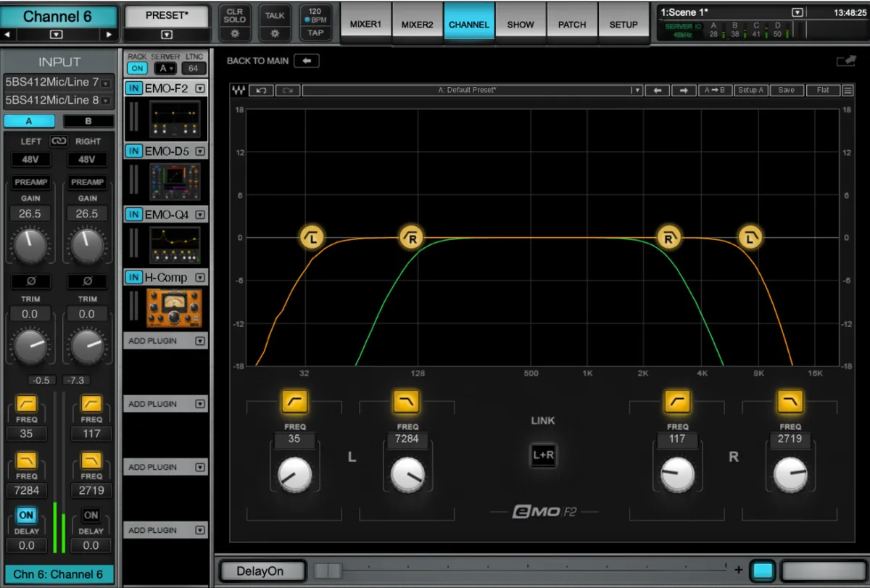Open the H-Comp plugin slot menu
The width and height of the screenshot is (870, 588).
point(200,278)
